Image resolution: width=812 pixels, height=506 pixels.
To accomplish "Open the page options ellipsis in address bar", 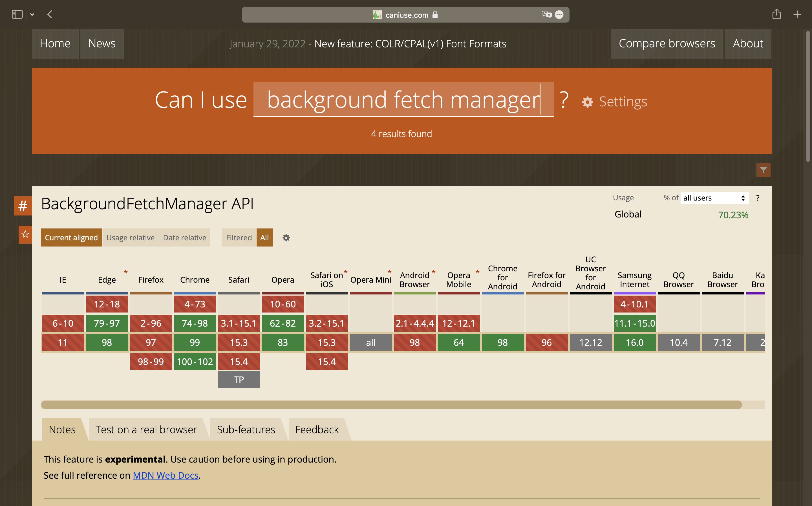I will 559,15.
